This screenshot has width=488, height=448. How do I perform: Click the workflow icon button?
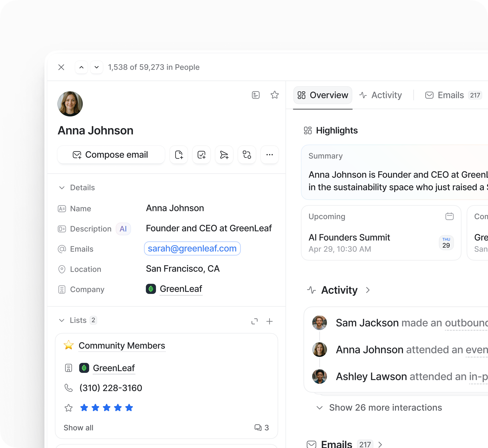pyautogui.click(x=247, y=155)
